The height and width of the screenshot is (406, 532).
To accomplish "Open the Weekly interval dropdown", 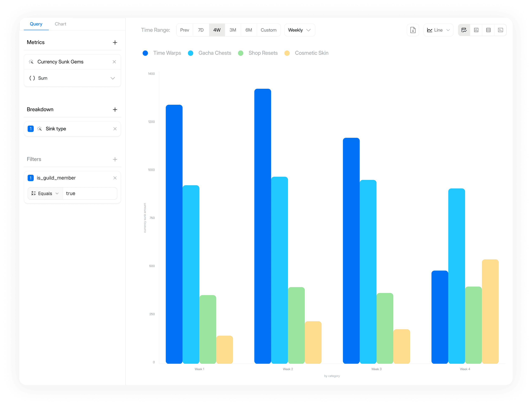I will 299,30.
